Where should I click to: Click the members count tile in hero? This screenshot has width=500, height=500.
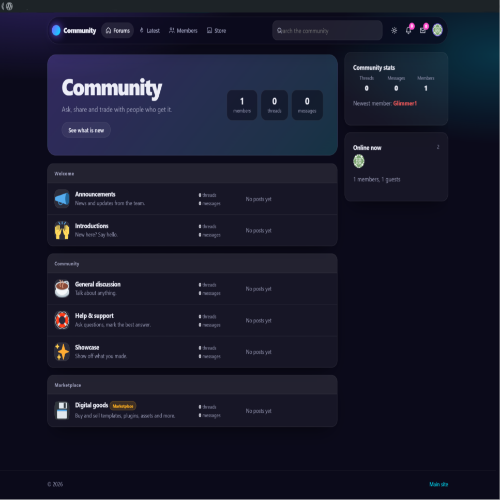coord(242,105)
